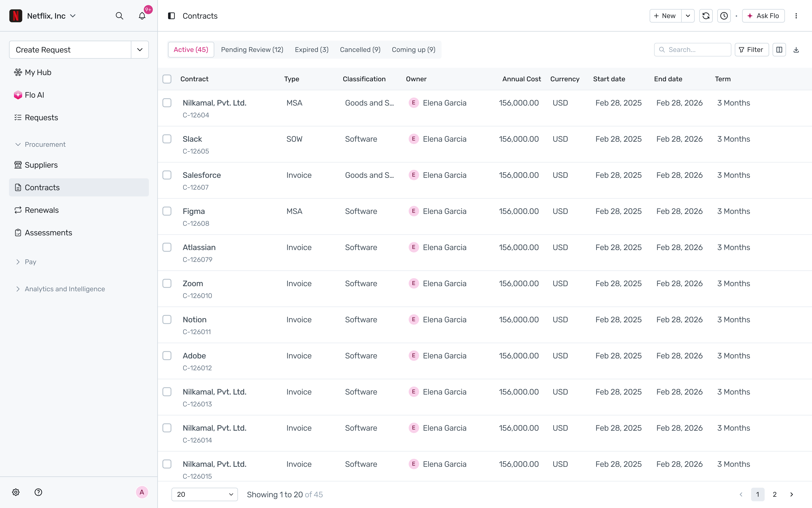Open settings gear icon
Screen dimensions: 812x508
[16, 492]
